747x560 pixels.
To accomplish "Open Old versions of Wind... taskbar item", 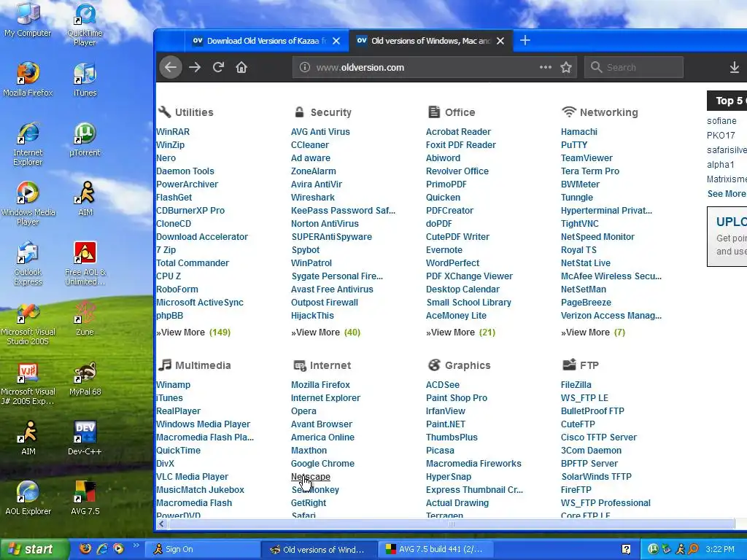I will [x=319, y=549].
